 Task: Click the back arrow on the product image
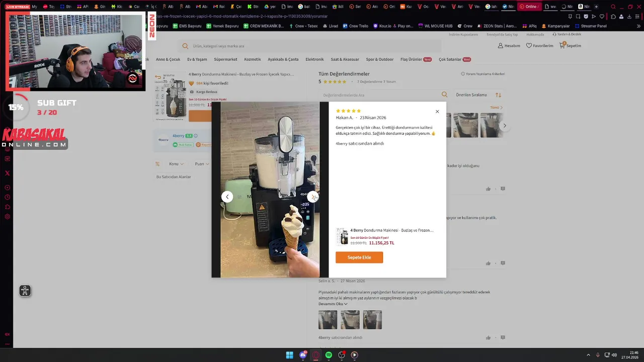[158, 77]
